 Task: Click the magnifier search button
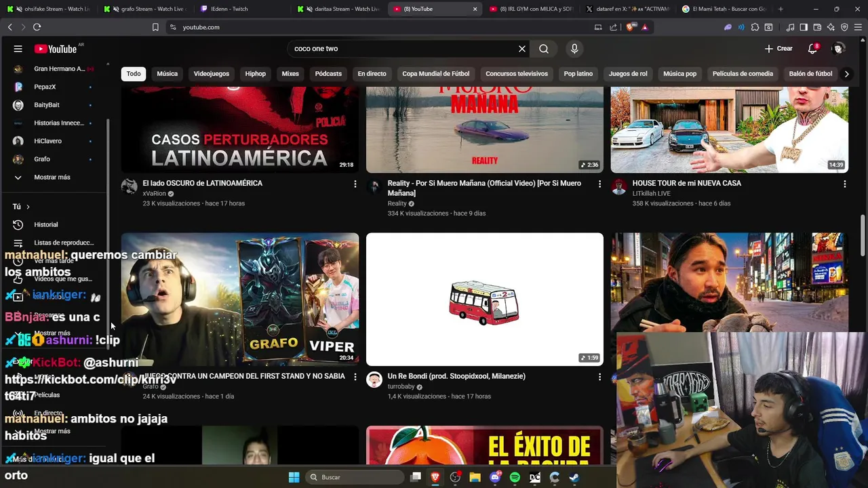544,49
